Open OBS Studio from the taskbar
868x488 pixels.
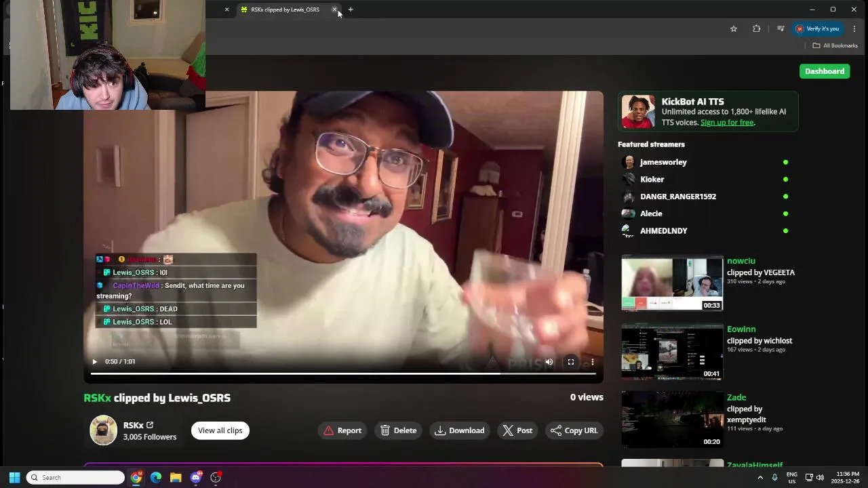tap(216, 478)
